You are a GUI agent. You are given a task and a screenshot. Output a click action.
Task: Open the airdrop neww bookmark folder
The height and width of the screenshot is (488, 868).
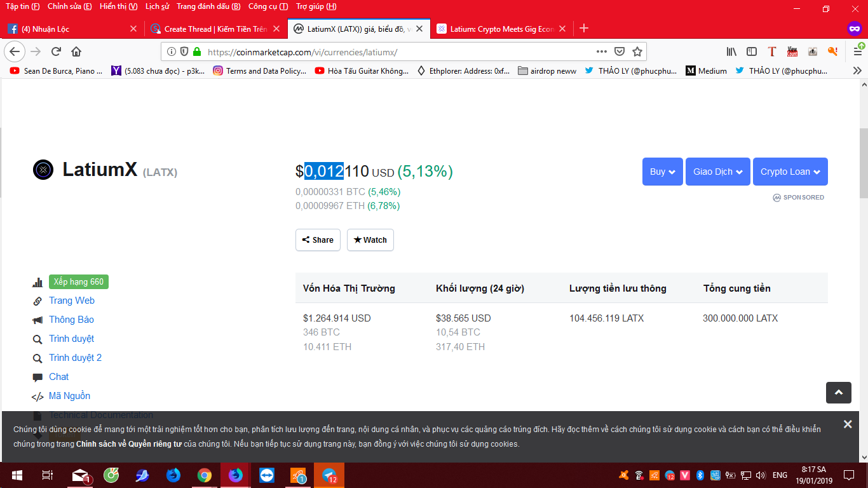(547, 71)
